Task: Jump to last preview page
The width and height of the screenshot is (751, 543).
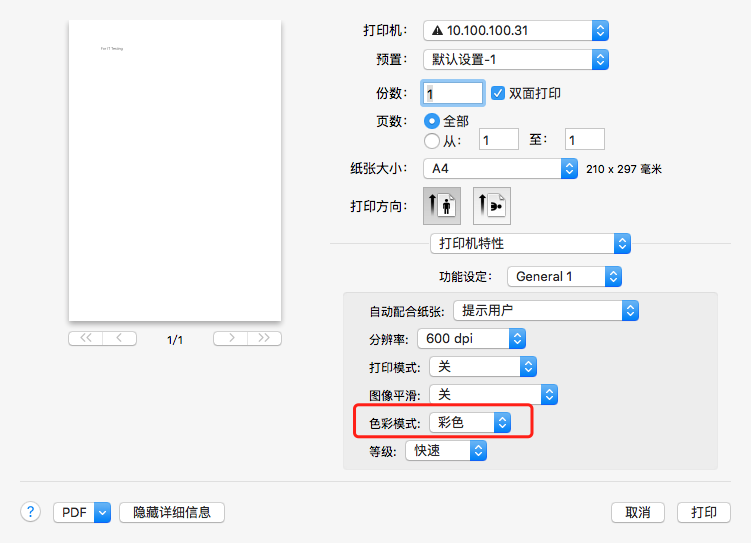Action: 264,338
